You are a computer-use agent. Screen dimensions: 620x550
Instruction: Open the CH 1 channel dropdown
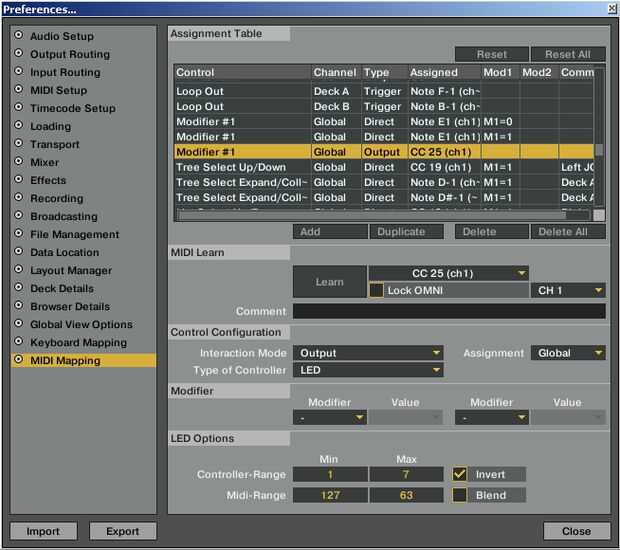[x=568, y=291]
